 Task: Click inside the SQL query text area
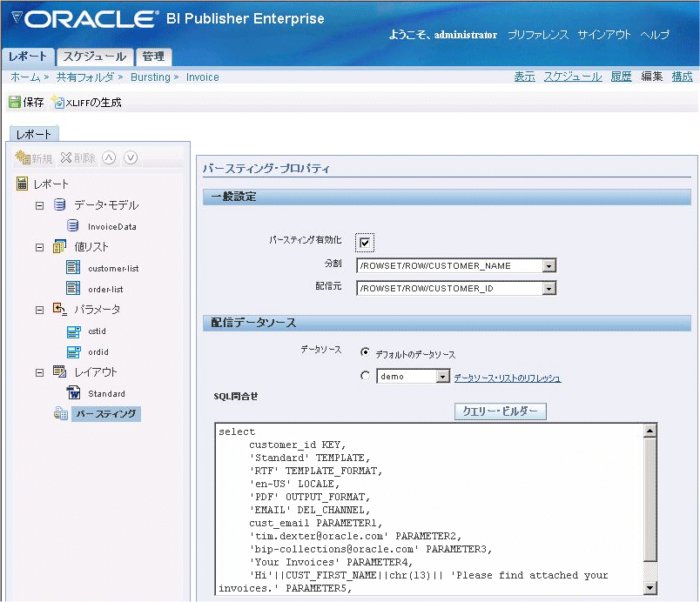tap(430, 509)
